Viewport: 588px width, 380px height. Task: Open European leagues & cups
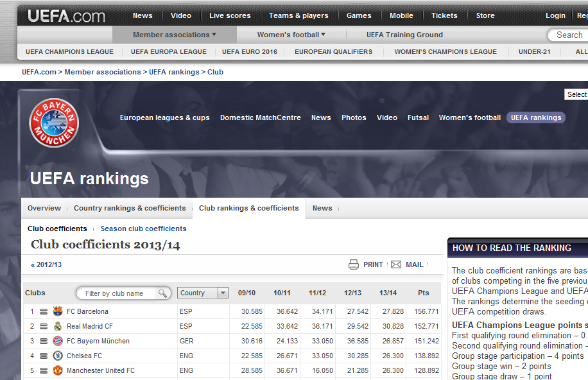point(164,117)
